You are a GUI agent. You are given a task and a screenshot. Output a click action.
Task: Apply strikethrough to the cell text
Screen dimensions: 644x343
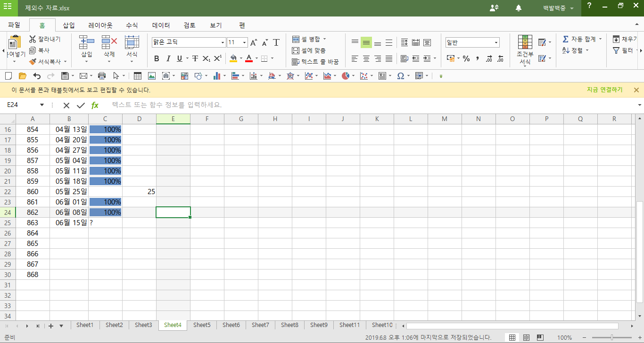coord(195,59)
